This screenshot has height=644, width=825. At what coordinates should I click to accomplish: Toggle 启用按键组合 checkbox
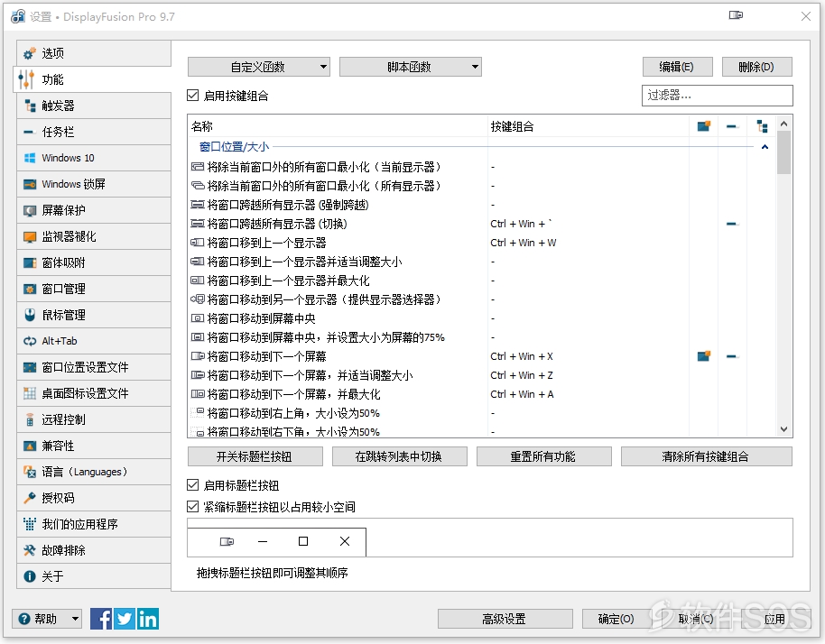pyautogui.click(x=193, y=95)
